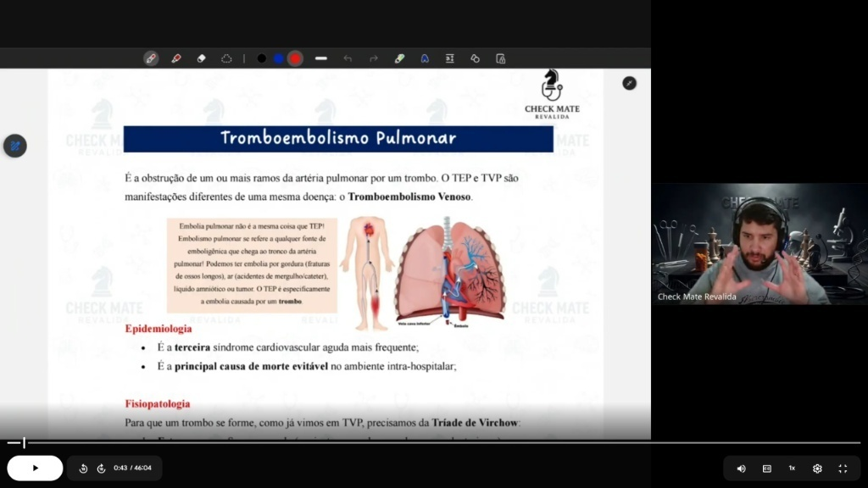Choose the eraser tool
868x488 pixels.
coord(202,58)
